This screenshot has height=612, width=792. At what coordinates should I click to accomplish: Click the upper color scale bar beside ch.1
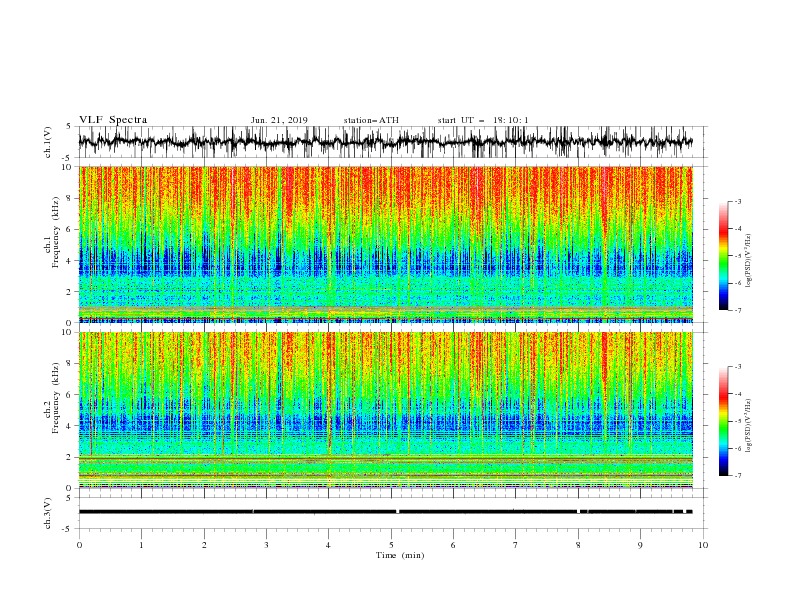(723, 256)
